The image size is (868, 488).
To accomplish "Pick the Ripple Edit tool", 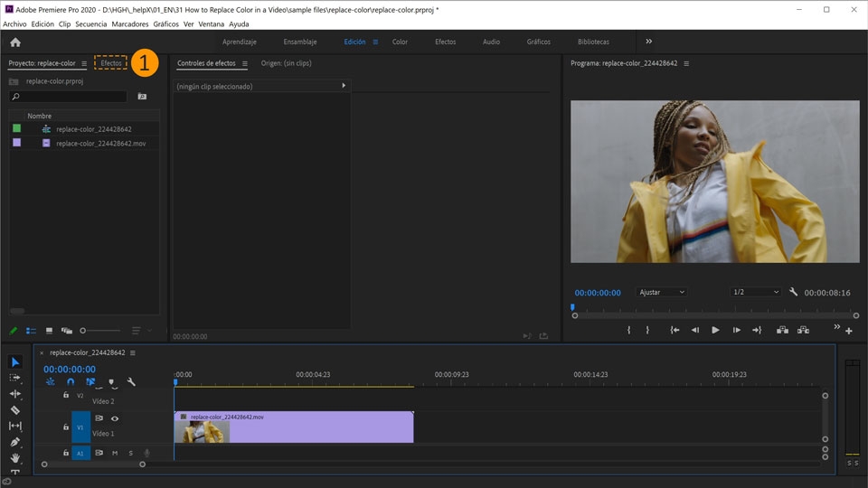I will coord(15,394).
